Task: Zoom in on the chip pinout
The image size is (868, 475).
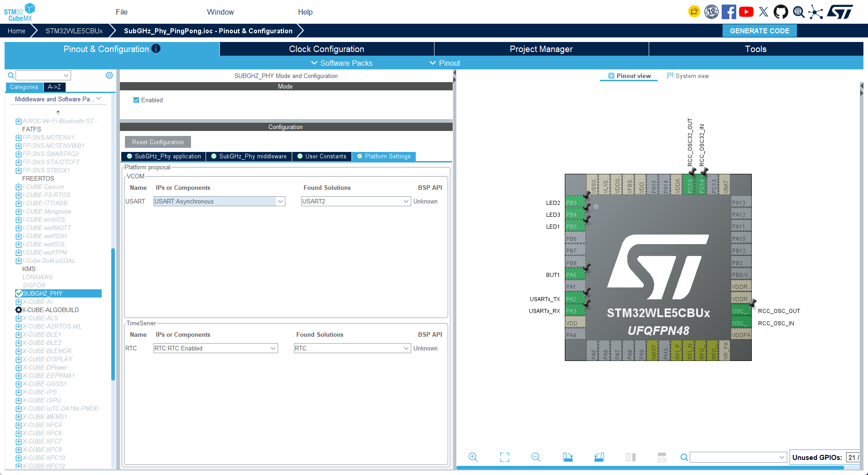Action: click(473, 457)
